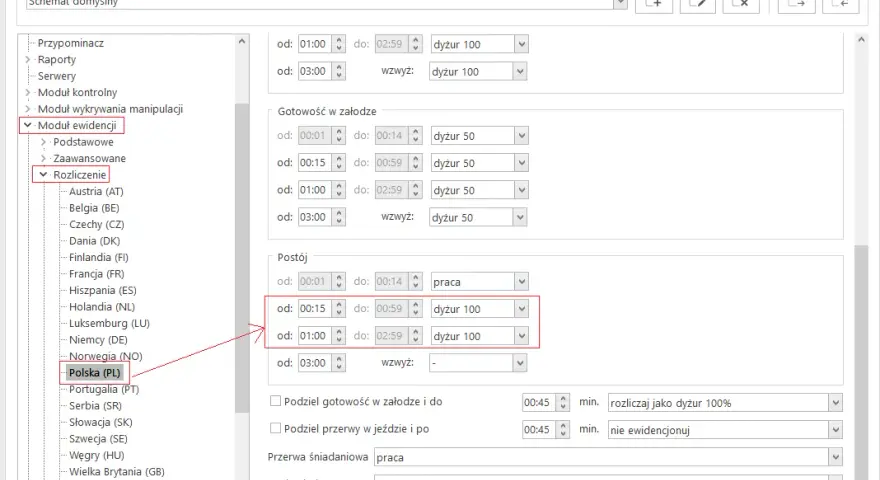The height and width of the screenshot is (480, 880).
Task: Select Serwery in the settings tree
Action: 57,76
